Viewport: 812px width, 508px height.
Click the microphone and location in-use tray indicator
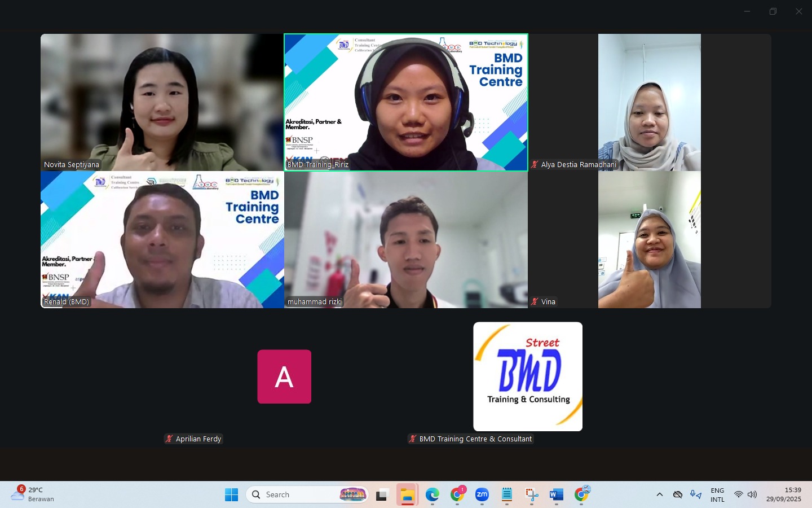(696, 495)
